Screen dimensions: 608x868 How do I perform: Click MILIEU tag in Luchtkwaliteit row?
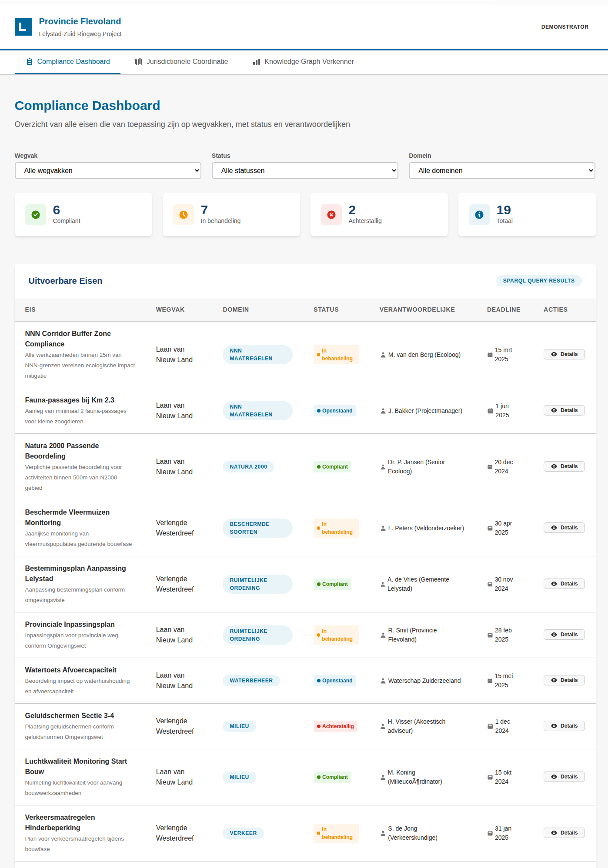(x=240, y=777)
